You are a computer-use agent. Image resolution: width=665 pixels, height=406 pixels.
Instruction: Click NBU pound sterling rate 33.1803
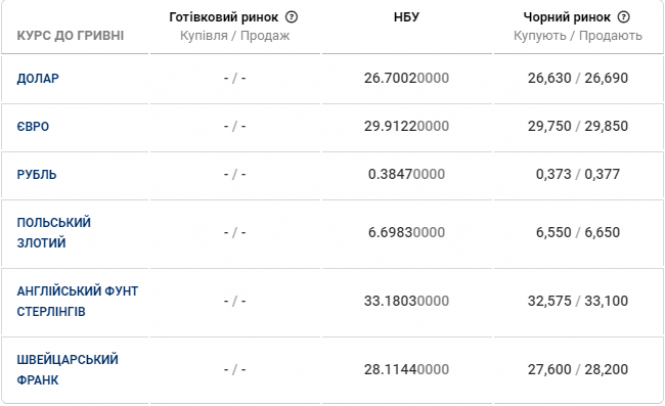pyautogui.click(x=407, y=301)
